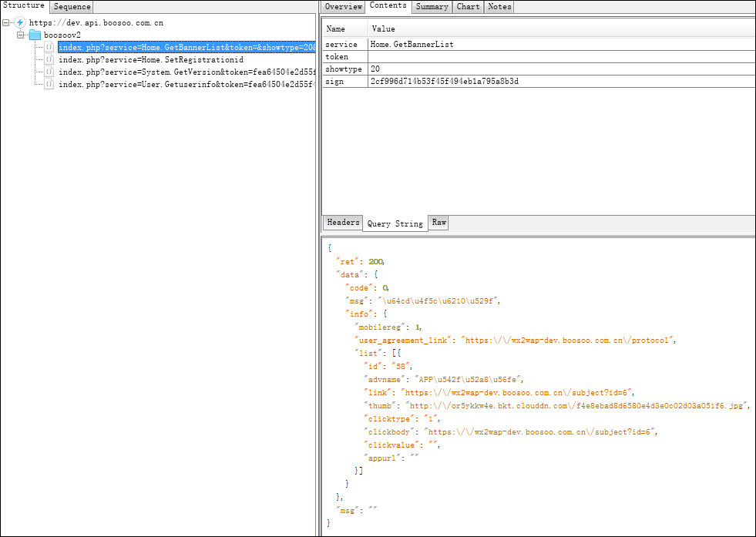This screenshot has height=537, width=756.
Task: Click the user_agreement_link JSON line
Action: tap(516, 341)
